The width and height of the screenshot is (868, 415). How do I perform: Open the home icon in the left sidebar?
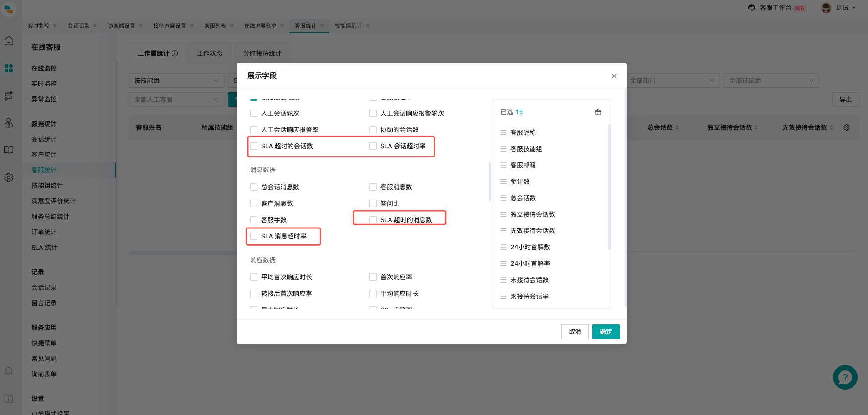point(9,40)
